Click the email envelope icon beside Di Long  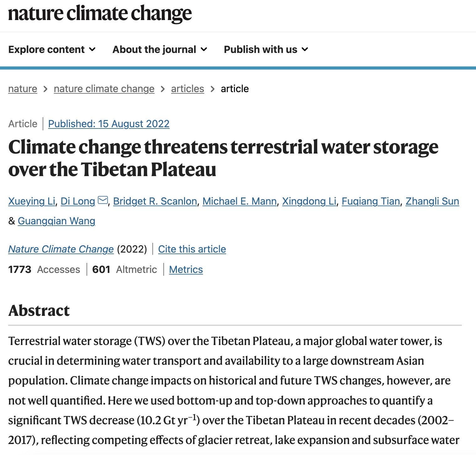[103, 200]
